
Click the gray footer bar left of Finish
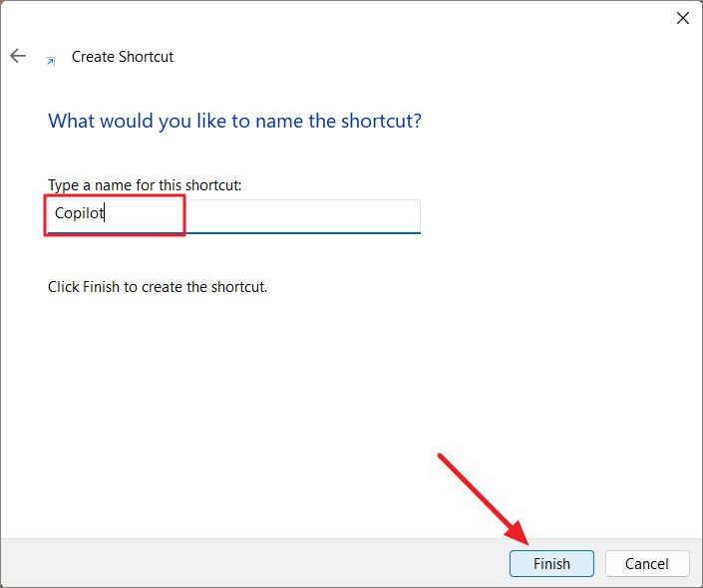click(x=251, y=563)
